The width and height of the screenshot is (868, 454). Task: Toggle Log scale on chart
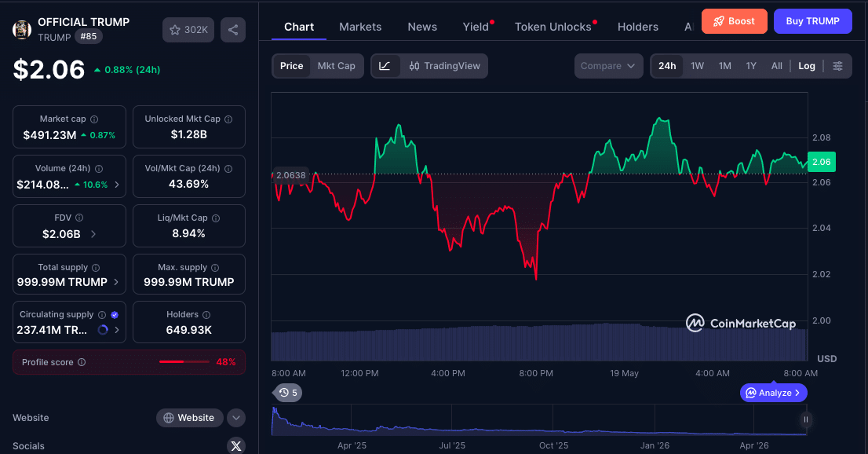point(807,66)
